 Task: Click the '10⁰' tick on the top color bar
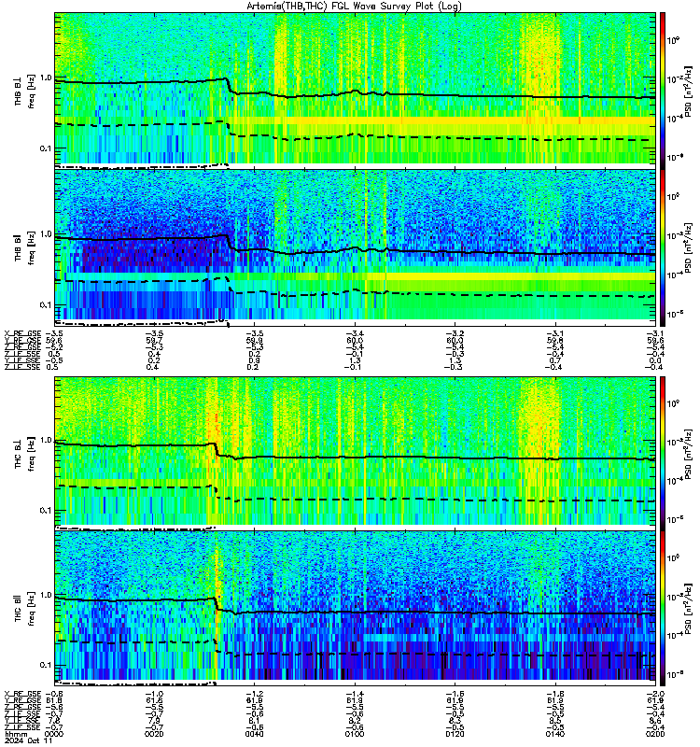673,40
